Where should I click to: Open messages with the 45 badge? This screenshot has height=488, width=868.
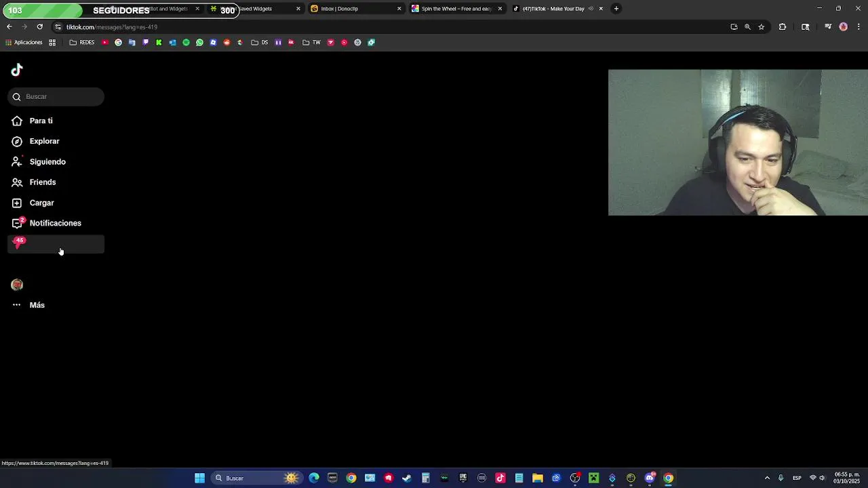[x=56, y=244]
